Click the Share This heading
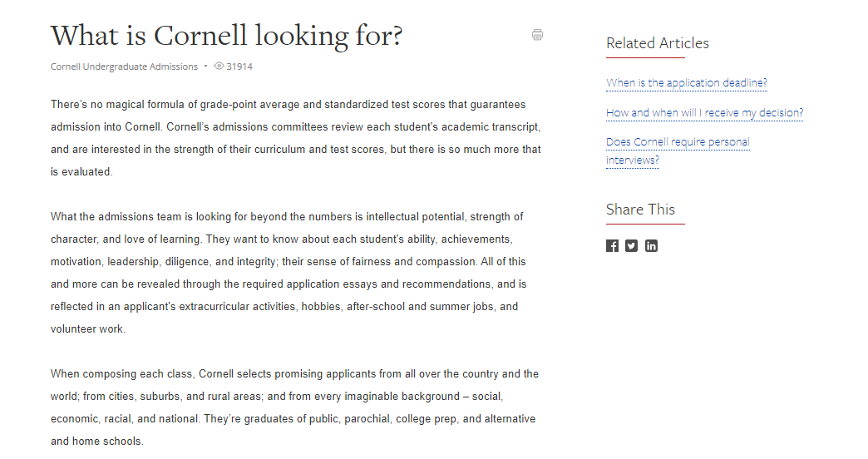This screenshot has height=459, width=868. (x=640, y=210)
